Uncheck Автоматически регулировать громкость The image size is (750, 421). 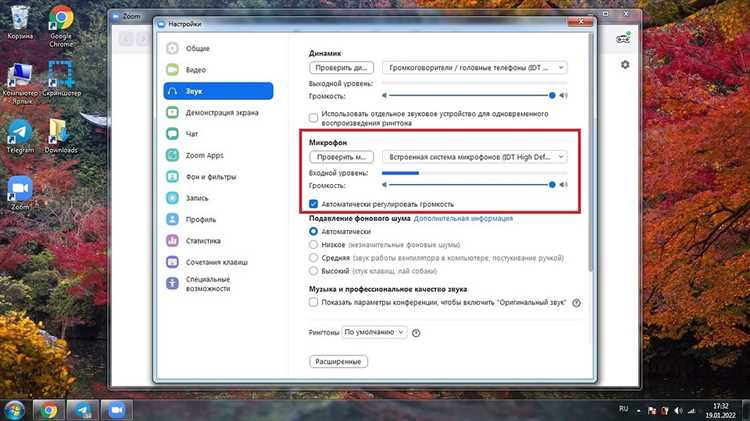(x=313, y=204)
